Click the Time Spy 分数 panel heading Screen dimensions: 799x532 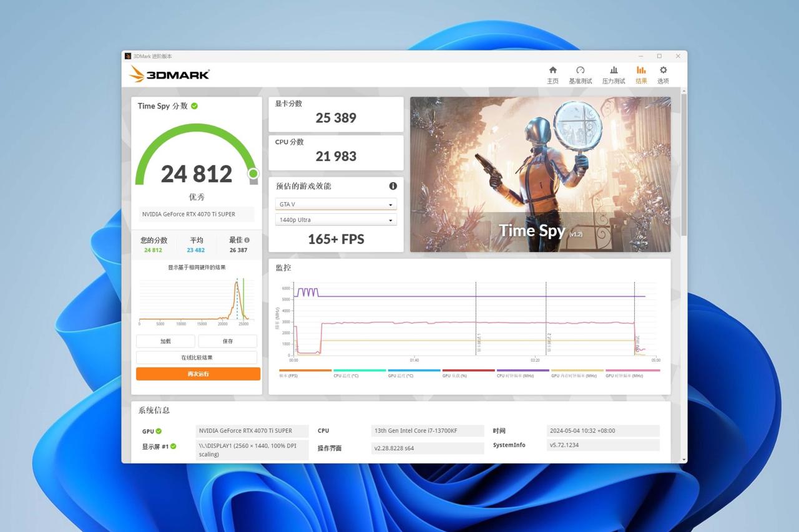pos(163,106)
